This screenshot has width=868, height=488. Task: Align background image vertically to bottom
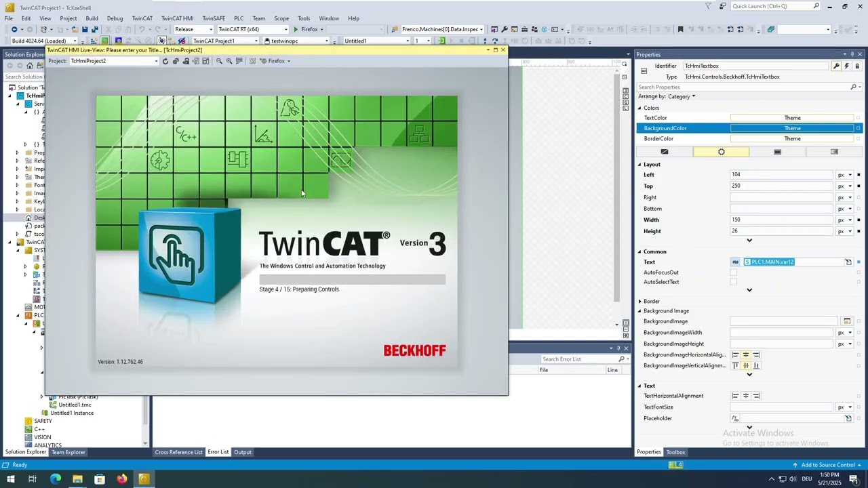click(x=756, y=365)
